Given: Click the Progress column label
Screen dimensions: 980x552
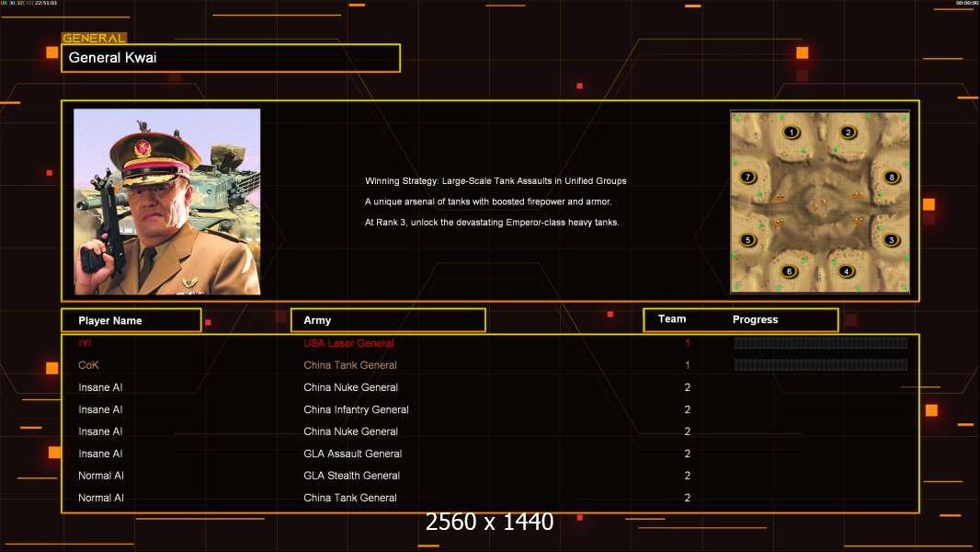Looking at the screenshot, I should 755,320.
